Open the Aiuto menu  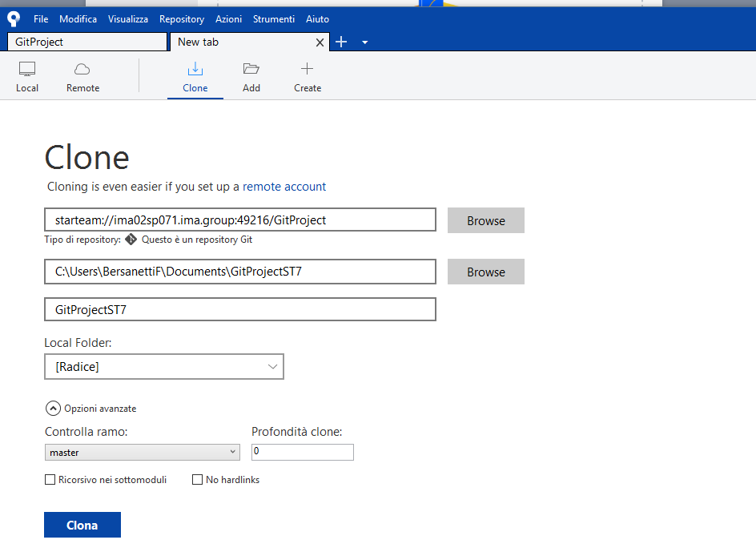pos(317,19)
